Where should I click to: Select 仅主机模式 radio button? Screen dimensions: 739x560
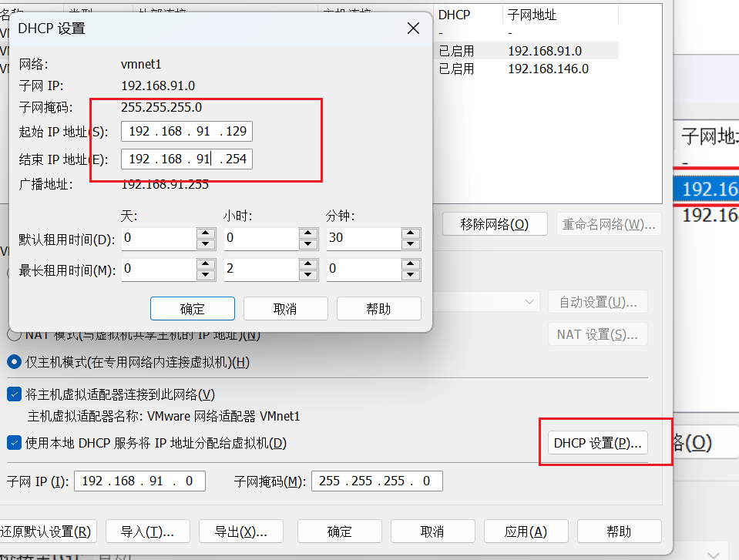pos(14,361)
